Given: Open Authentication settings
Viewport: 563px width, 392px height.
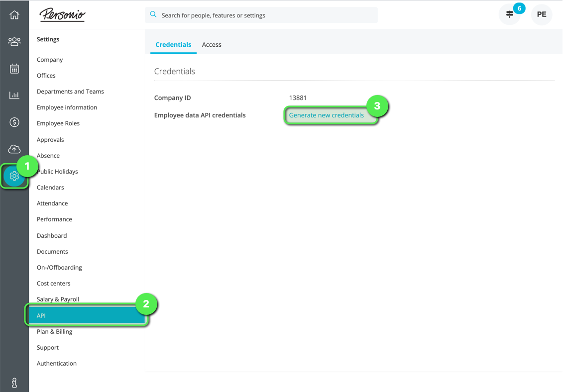Looking at the screenshot, I should (x=56, y=363).
